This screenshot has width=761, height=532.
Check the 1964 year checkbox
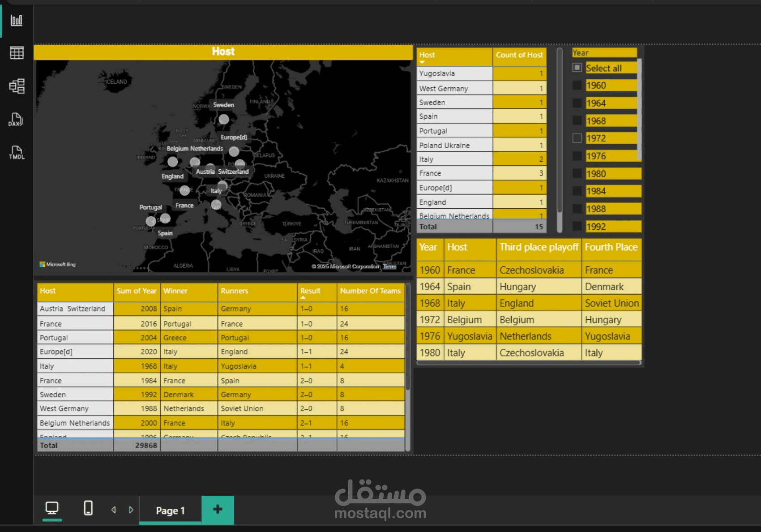577,103
